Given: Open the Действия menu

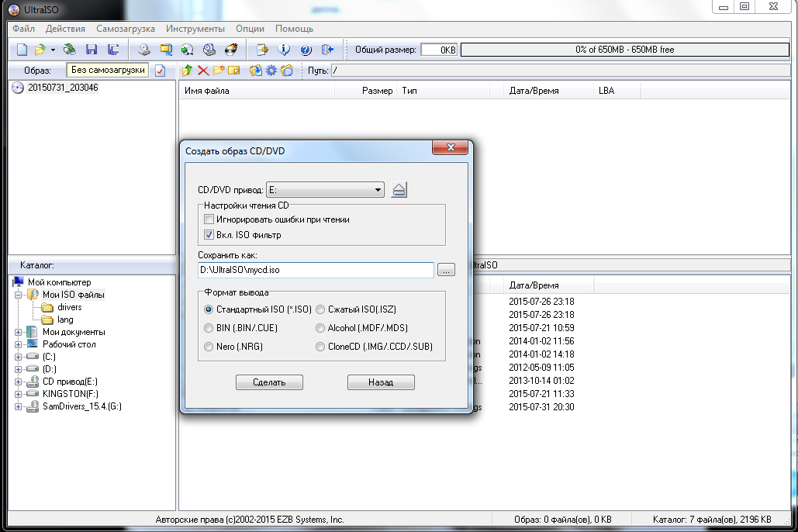Looking at the screenshot, I should tap(65, 29).
